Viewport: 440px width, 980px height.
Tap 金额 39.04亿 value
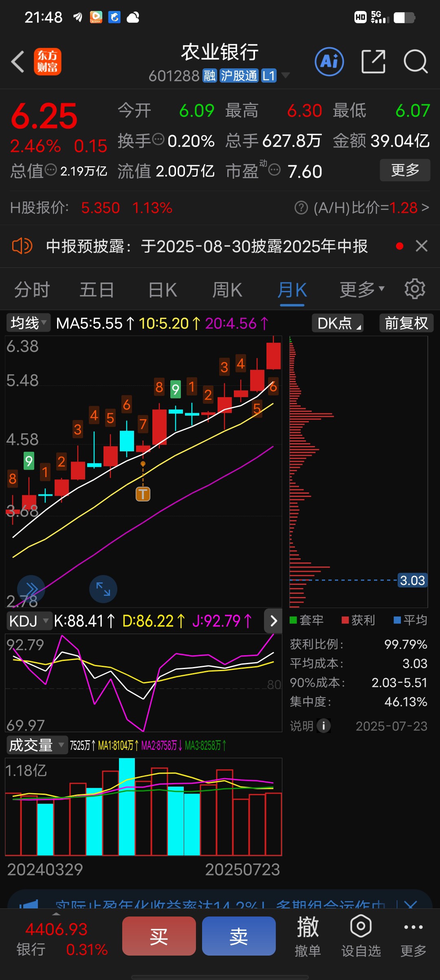pos(400,141)
